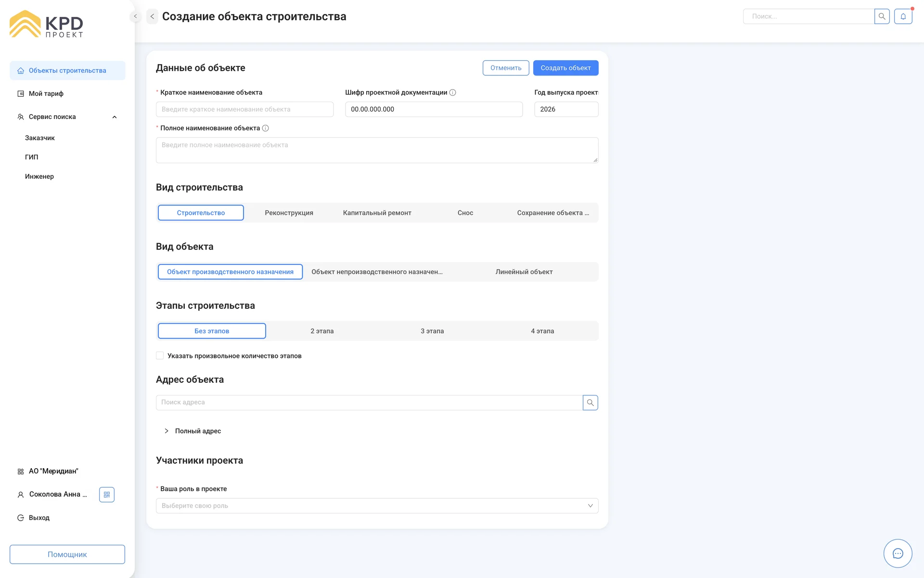Open Ваша роль в проекте dropdown
This screenshot has height=578, width=924.
point(377,506)
